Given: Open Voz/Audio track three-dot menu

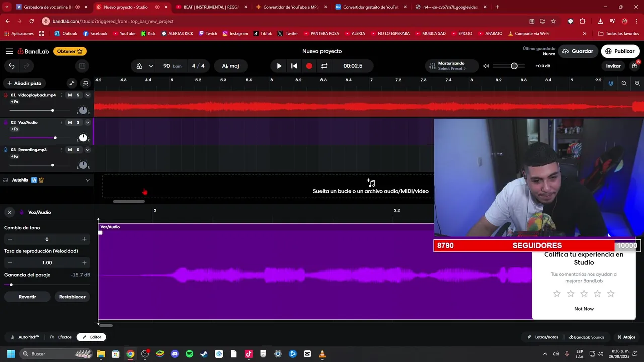Looking at the screenshot, I should [62, 122].
